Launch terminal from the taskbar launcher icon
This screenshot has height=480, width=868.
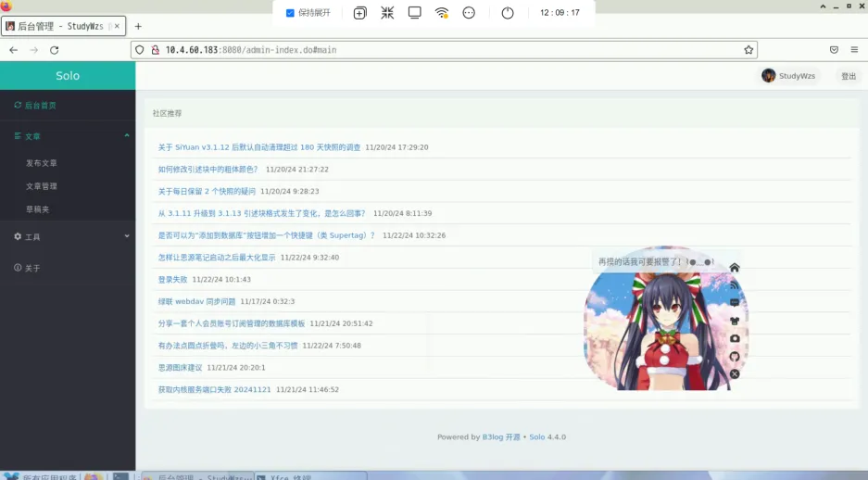(121, 476)
